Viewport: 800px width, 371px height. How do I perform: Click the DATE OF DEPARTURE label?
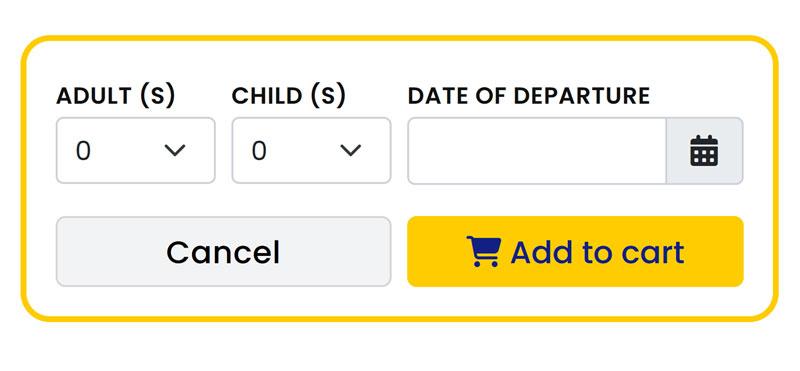click(x=529, y=96)
